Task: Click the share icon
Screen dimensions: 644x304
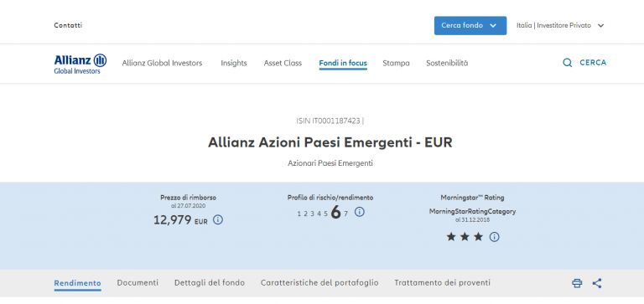Action: click(x=597, y=283)
